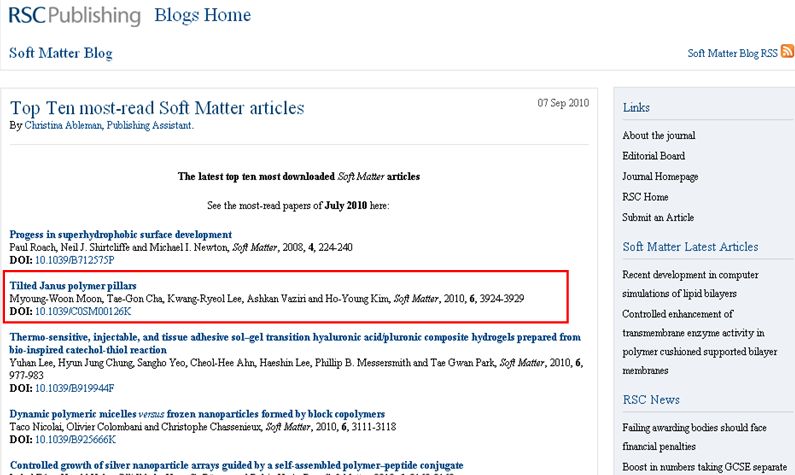Click the 07 Sep 2010 post date
The height and width of the screenshot is (475, 795).
click(563, 103)
